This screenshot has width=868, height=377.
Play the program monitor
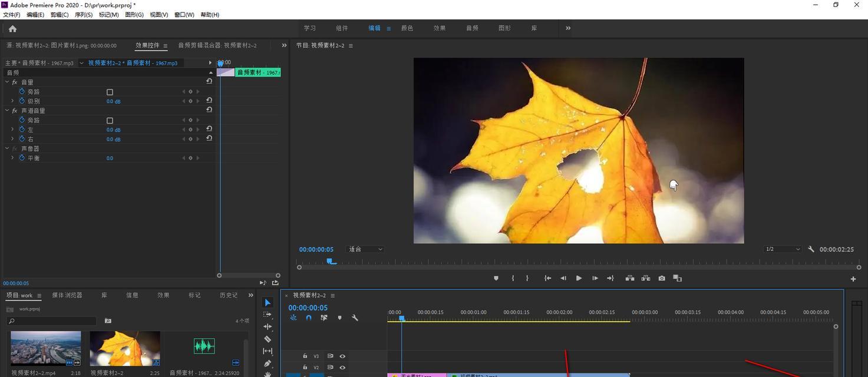pos(579,278)
